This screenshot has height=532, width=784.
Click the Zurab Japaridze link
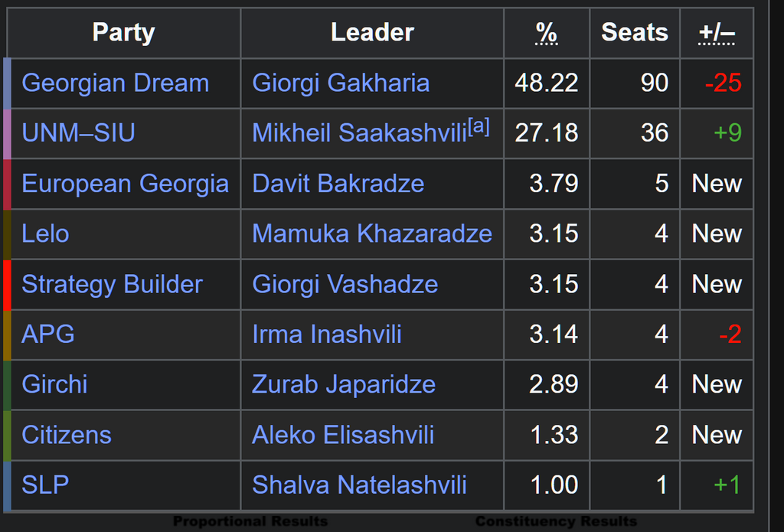344,384
